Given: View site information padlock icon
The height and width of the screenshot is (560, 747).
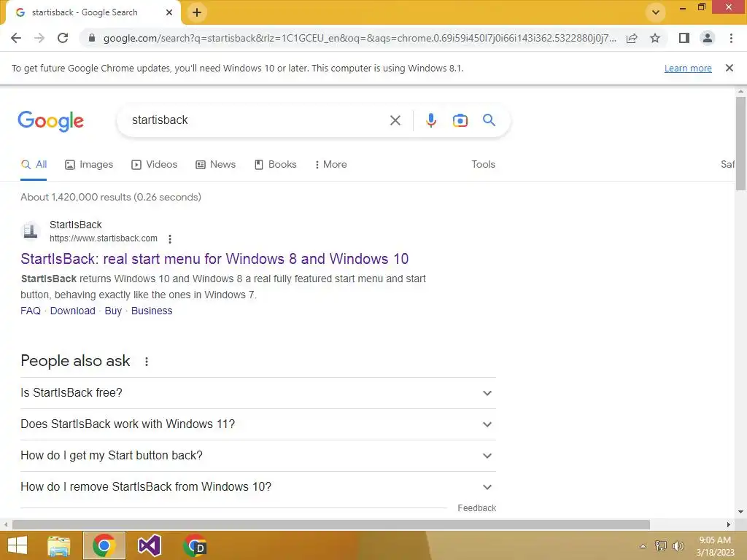Looking at the screenshot, I should 91,38.
